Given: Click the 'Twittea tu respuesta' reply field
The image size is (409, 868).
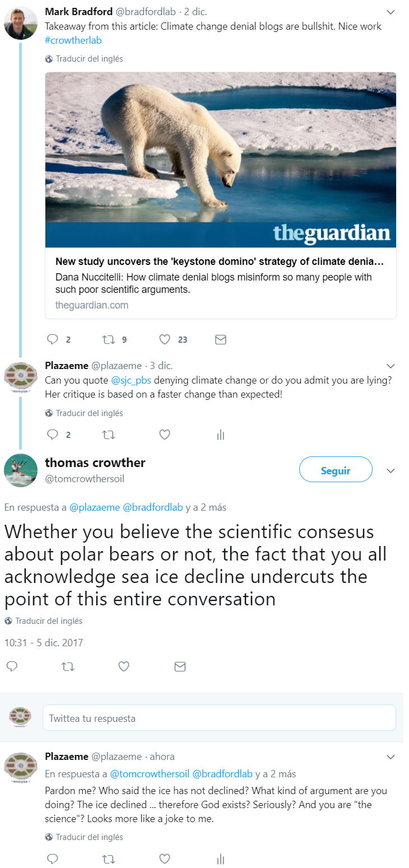Looking at the screenshot, I should pos(219,718).
